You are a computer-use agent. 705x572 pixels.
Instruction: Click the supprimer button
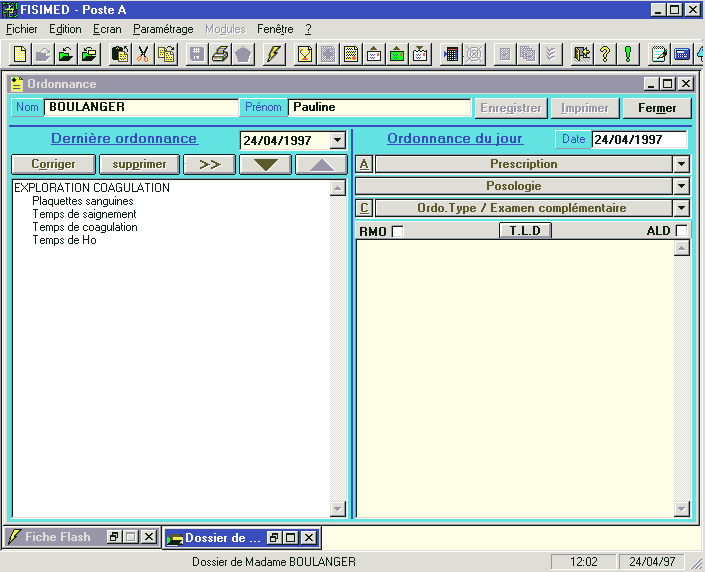(139, 164)
